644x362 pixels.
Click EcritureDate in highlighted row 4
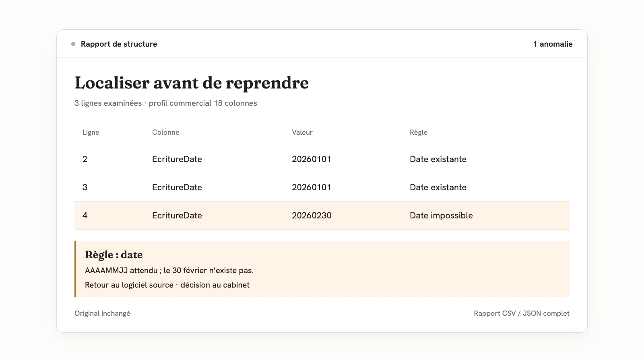(x=177, y=216)
